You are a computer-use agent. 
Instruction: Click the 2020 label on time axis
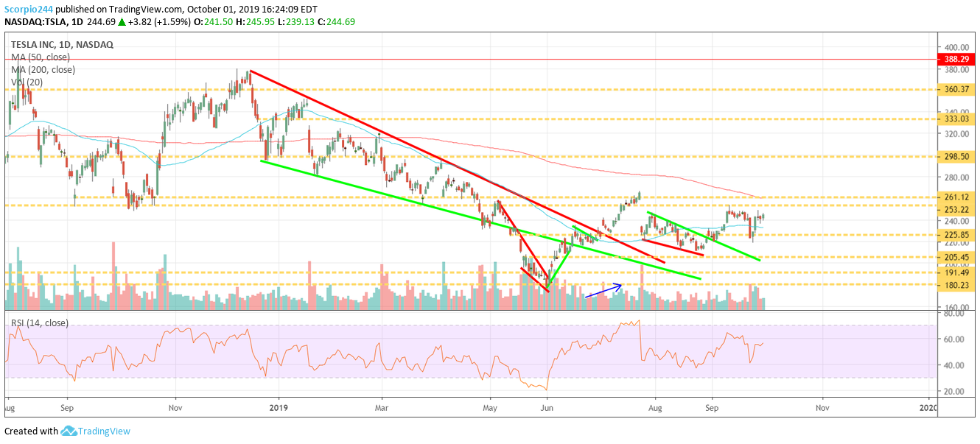[928, 406]
